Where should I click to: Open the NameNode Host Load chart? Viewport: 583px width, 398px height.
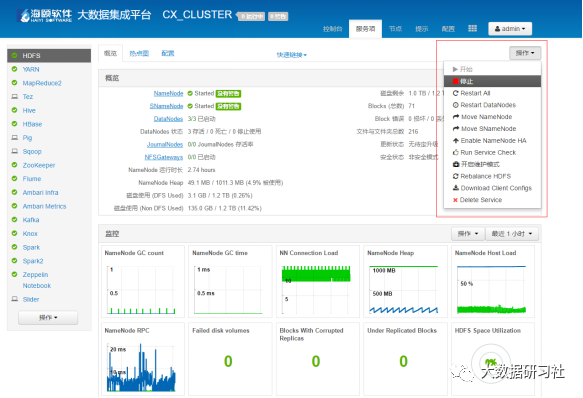pos(493,282)
